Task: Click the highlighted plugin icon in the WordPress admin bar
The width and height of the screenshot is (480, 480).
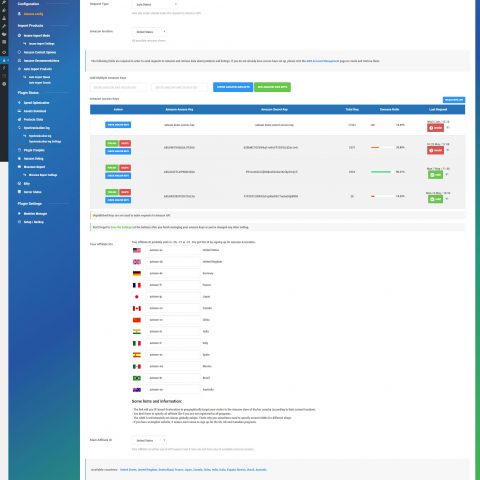Action: pos(4,61)
